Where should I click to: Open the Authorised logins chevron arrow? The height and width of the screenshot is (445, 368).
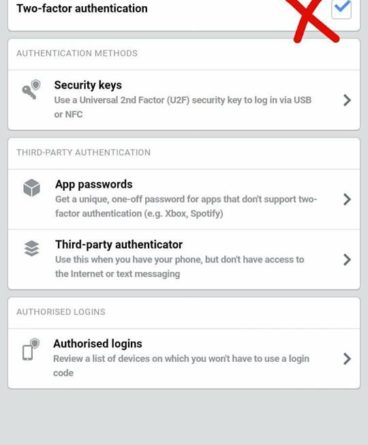[347, 359]
